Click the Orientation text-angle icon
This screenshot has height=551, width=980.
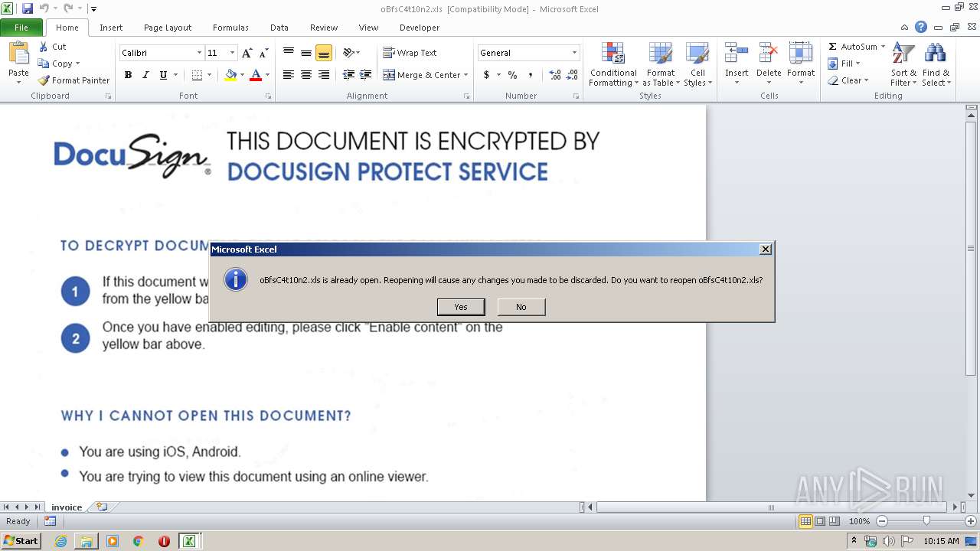(x=348, y=53)
